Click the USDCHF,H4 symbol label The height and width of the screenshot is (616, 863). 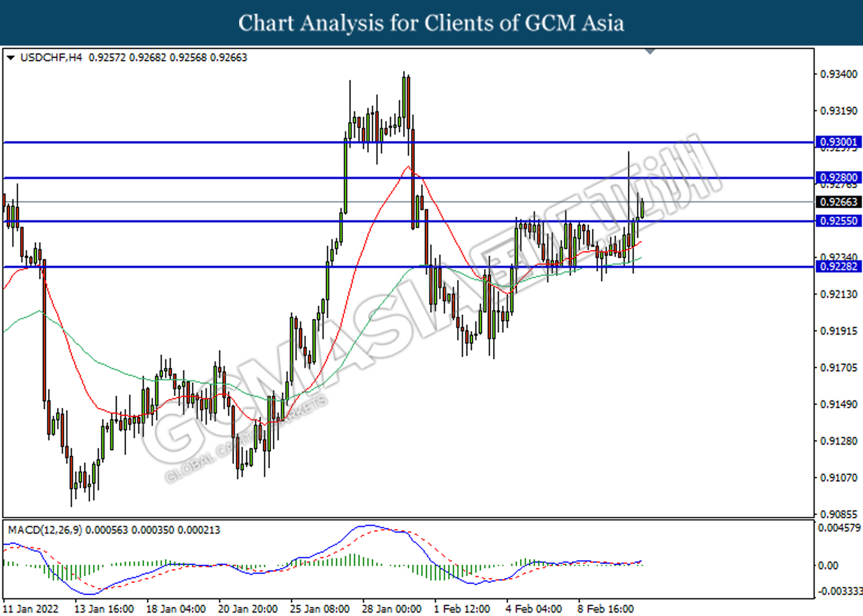click(x=51, y=58)
